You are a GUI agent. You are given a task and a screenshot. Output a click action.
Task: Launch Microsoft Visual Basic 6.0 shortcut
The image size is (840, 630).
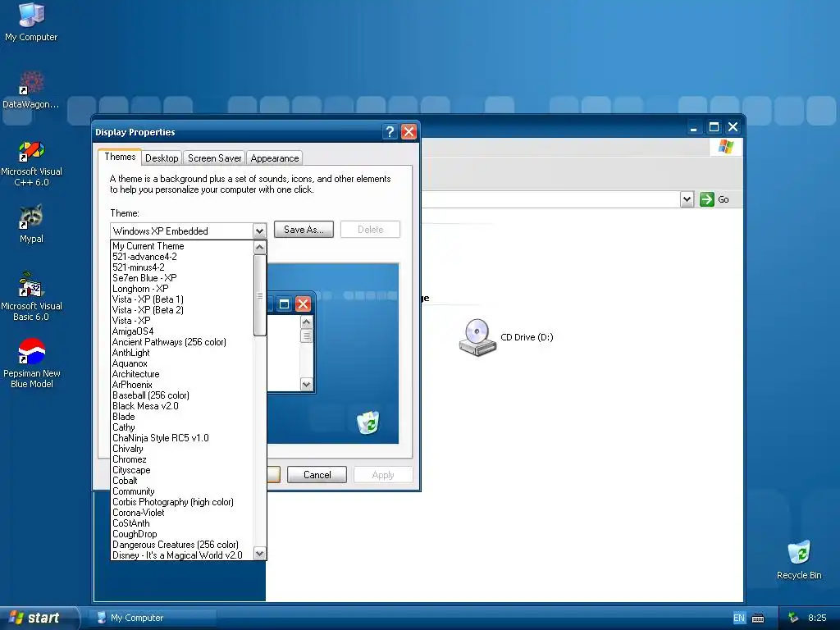click(x=31, y=296)
